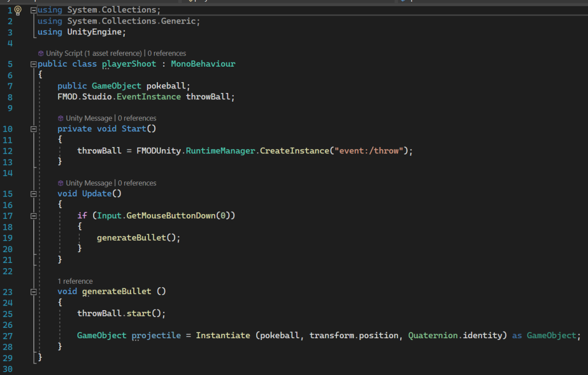Place cursor on the "event:/throw" string
This screenshot has width=588, height=375.
[373, 150]
